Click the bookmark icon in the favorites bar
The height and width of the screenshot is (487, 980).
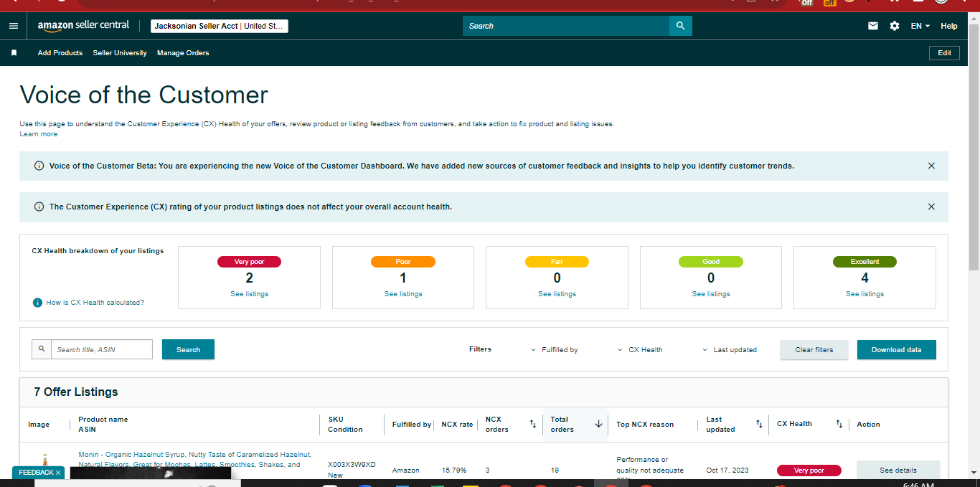click(14, 53)
